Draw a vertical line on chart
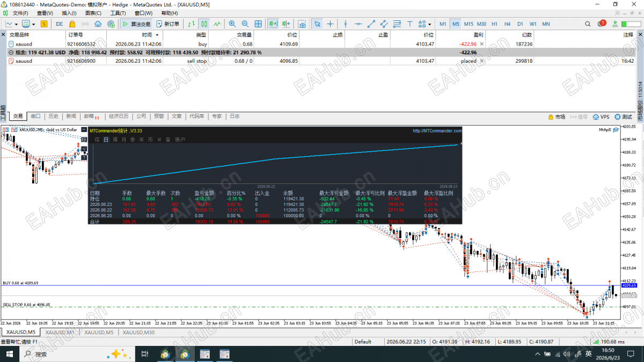644x362 pixels. point(345,24)
